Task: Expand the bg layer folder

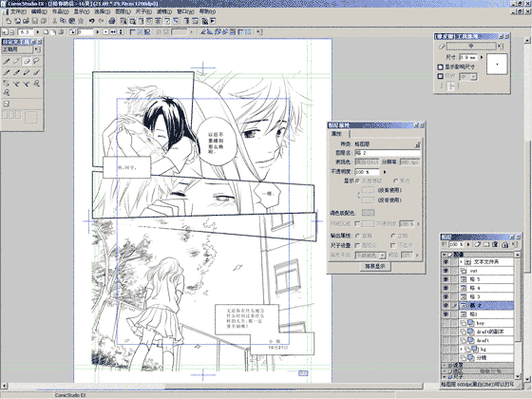Action: coord(462,349)
